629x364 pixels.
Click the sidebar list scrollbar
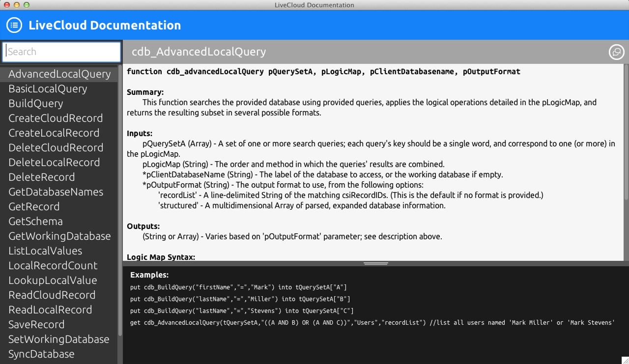[x=120, y=196]
